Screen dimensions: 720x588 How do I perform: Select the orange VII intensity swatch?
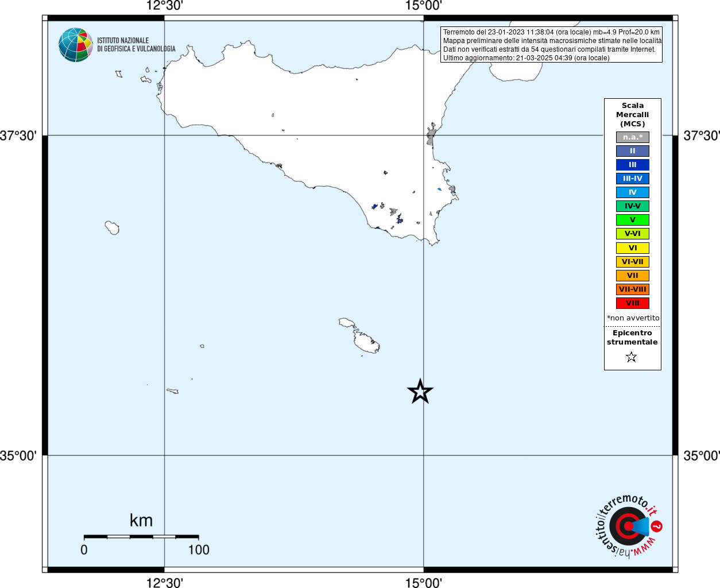point(633,276)
